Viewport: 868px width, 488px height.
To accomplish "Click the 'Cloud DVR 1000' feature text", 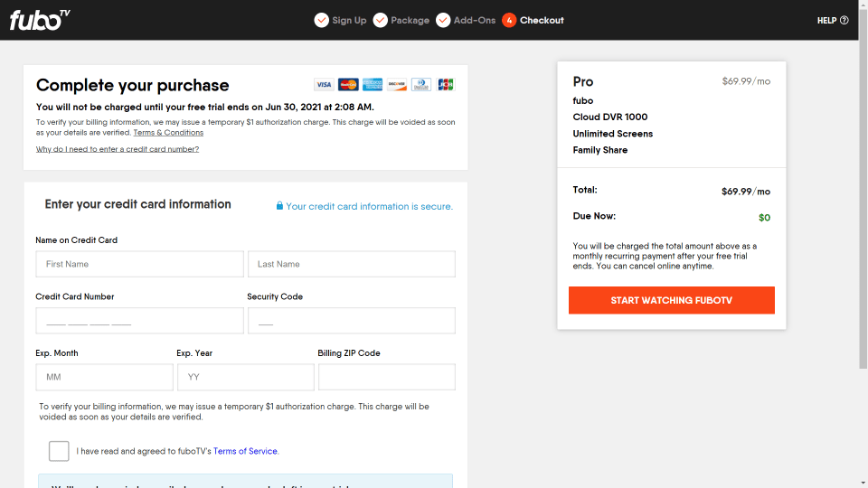I will coord(610,117).
